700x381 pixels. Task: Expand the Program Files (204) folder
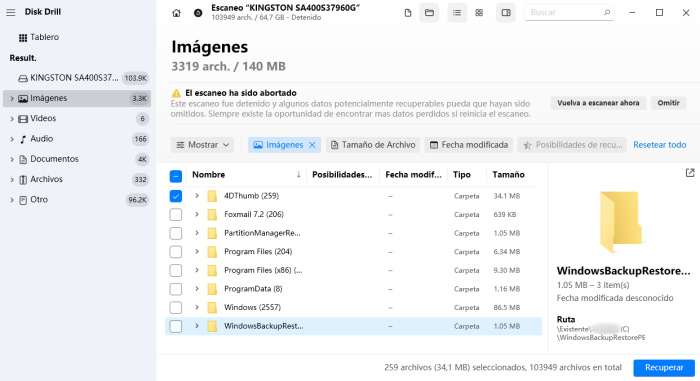tap(196, 252)
